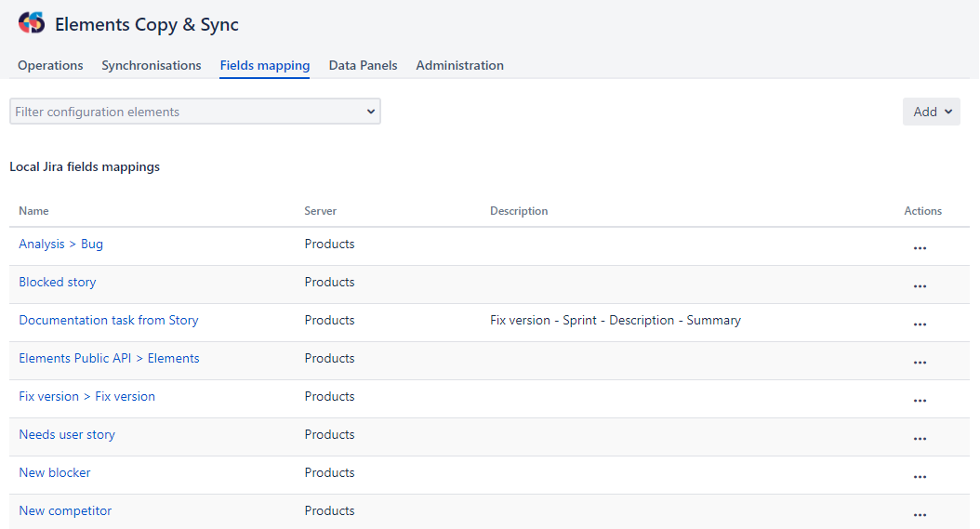Open actions menu for New competitor row
Viewport: 980px width, 529px height.
pyautogui.click(x=920, y=514)
